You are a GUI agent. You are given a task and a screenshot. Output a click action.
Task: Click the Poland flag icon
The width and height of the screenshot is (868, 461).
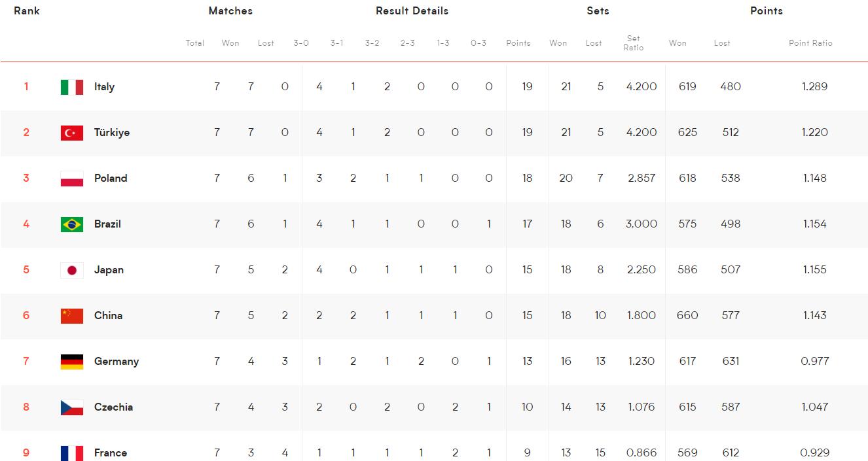click(x=72, y=179)
